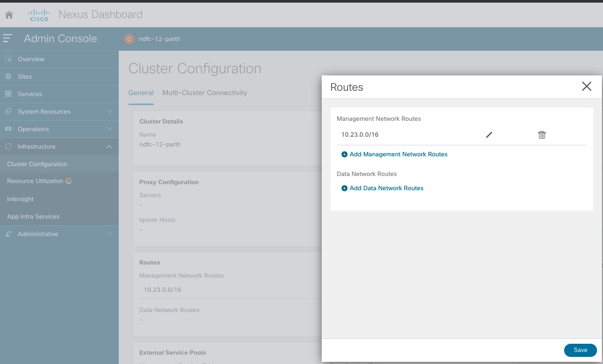
Task: Click the Save button
Action: tap(581, 350)
